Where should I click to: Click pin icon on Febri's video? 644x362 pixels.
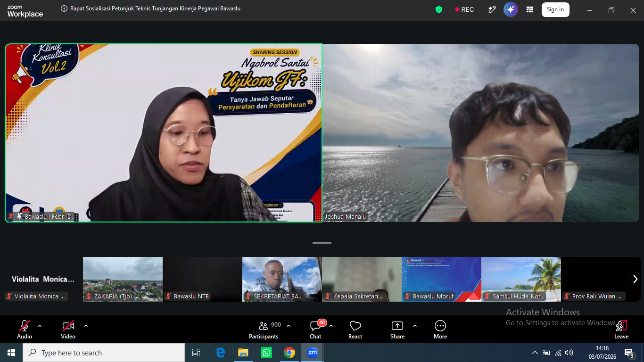19,216
